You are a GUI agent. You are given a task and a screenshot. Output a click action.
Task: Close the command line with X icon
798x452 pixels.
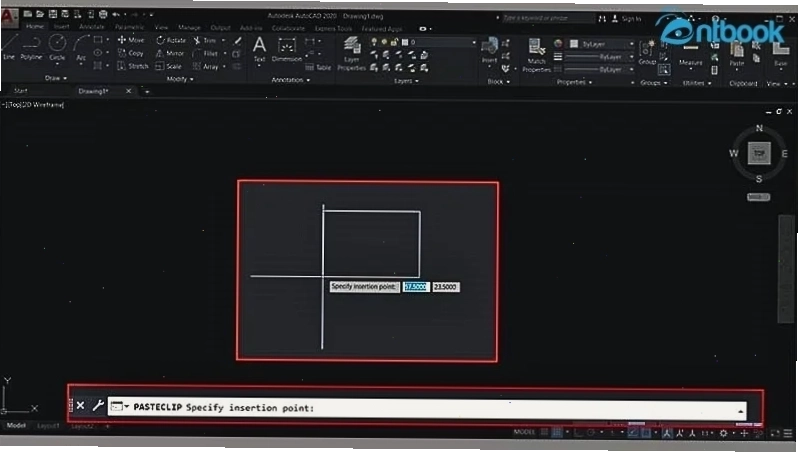pos(80,406)
